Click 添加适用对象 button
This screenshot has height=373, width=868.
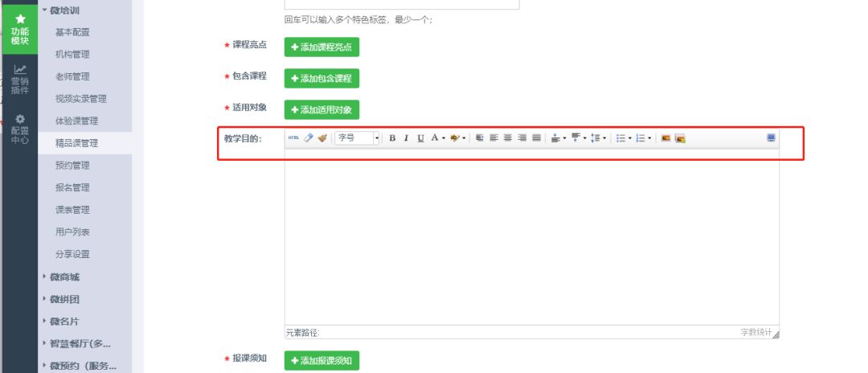(x=321, y=109)
